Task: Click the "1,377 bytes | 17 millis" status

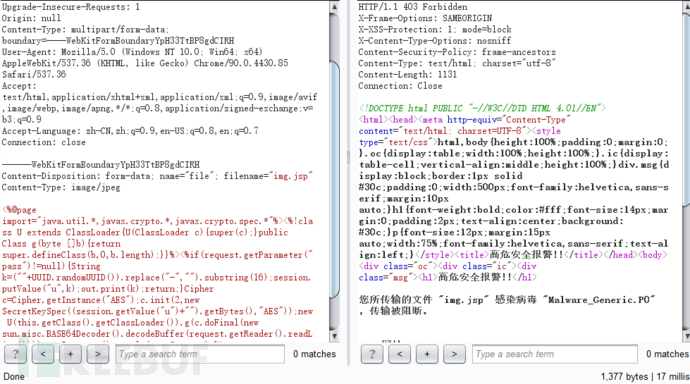Action: click(x=645, y=377)
